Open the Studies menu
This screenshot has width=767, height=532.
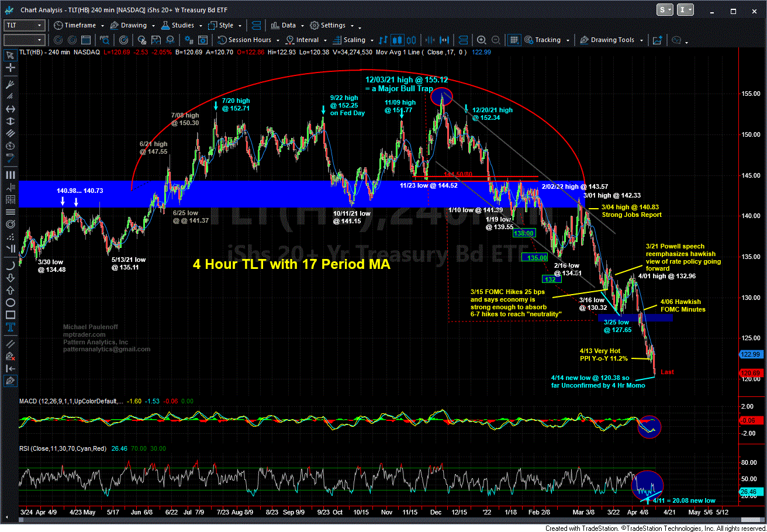pyautogui.click(x=177, y=25)
